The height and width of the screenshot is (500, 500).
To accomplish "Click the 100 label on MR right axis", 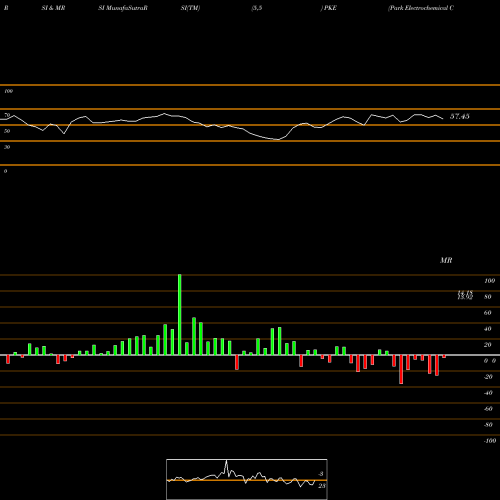I will 490,281.
